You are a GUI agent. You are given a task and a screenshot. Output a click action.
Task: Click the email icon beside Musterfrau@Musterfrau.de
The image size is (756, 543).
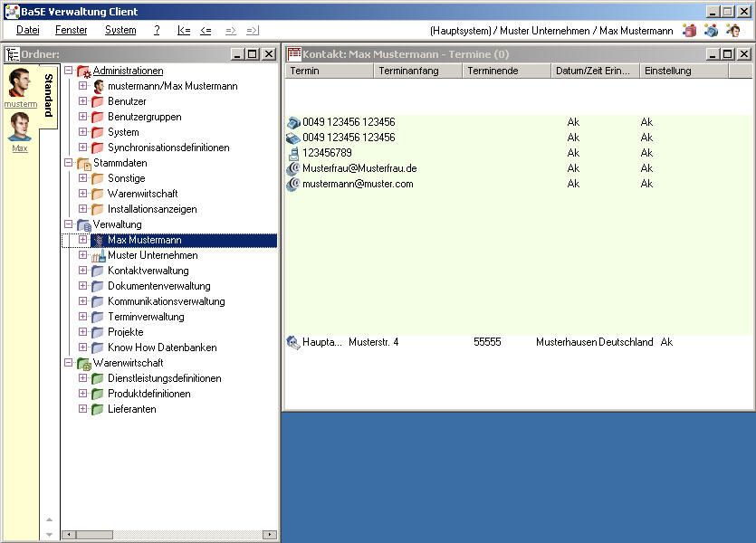[292, 168]
